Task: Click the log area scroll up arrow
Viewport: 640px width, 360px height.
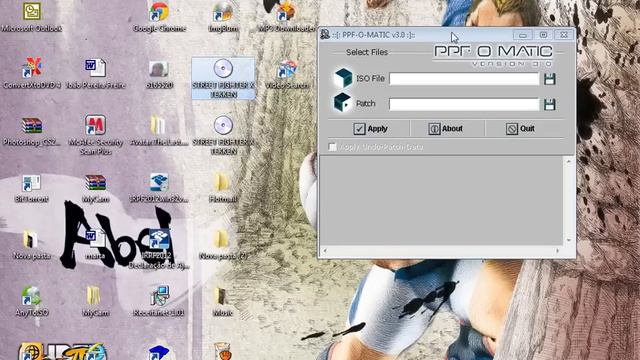Action: point(568,162)
